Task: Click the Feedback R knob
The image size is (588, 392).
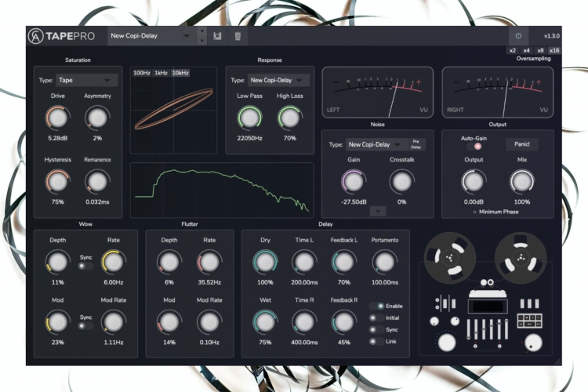Action: click(344, 322)
